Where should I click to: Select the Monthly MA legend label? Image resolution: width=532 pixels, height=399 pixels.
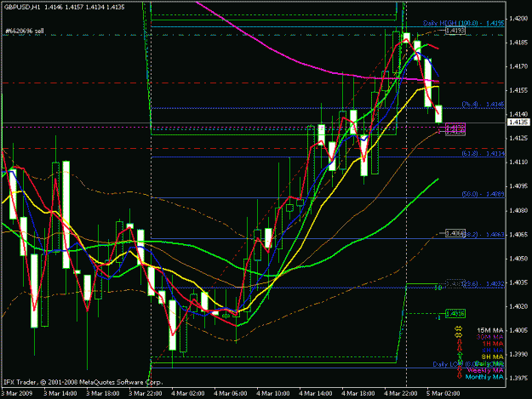click(484, 377)
